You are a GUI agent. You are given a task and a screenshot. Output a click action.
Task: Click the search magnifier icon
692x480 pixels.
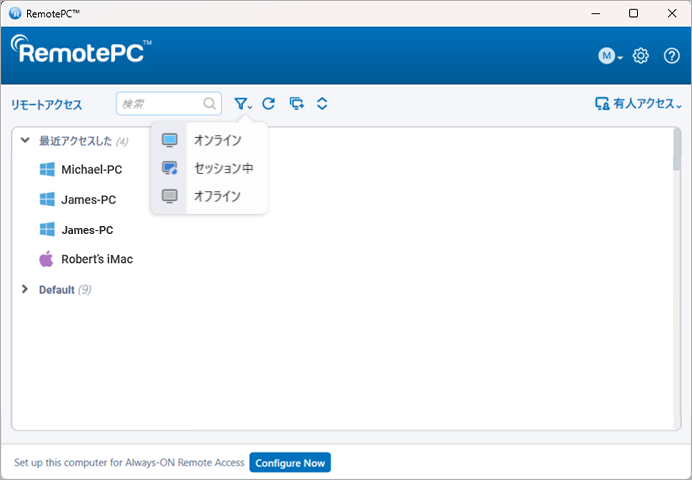click(210, 104)
